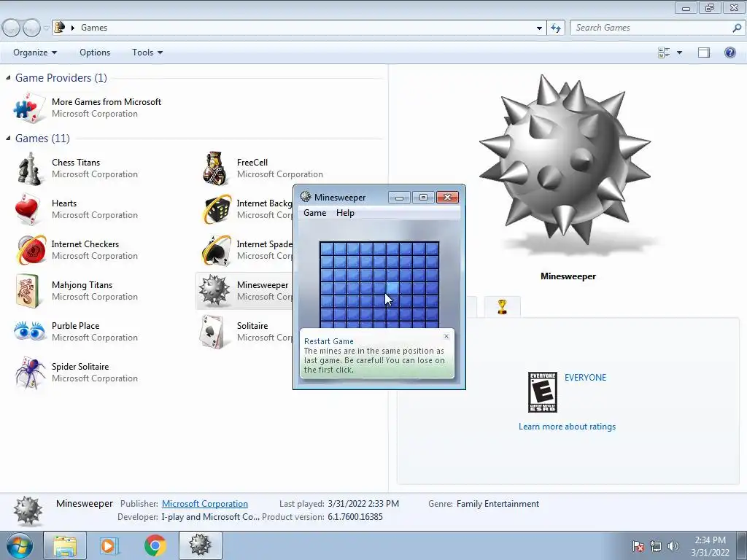Click the highlighted Minesweeper grid tile
747x560 pixels.
pyautogui.click(x=392, y=287)
